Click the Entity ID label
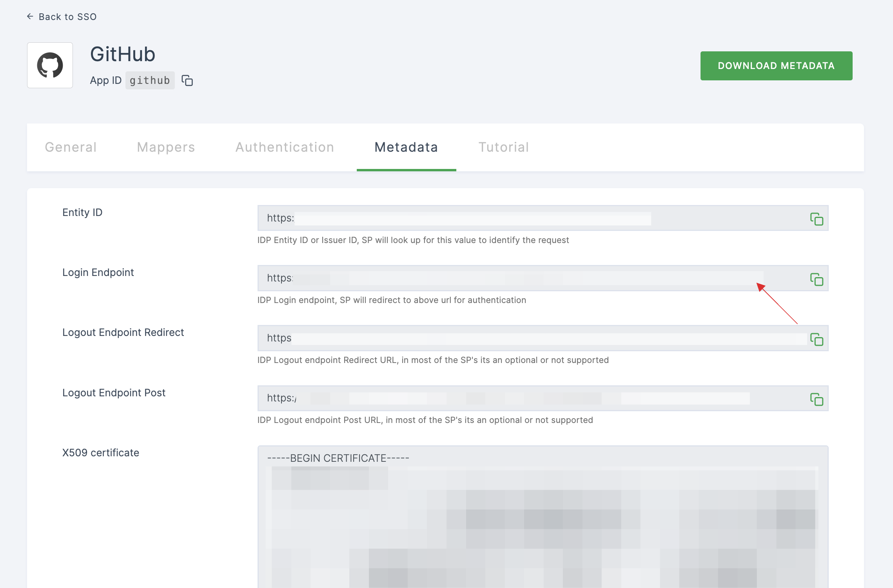Image resolution: width=893 pixels, height=588 pixels. coord(82,212)
